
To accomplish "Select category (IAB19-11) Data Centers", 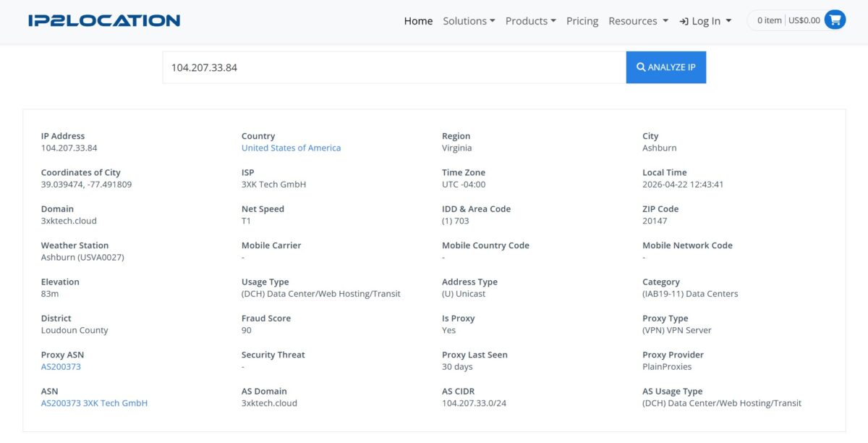I will (x=690, y=294).
